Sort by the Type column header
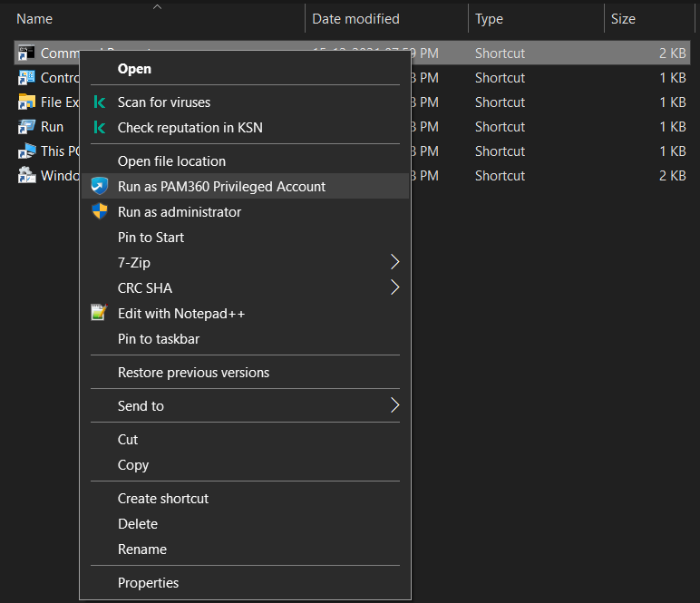This screenshot has width=700, height=603. point(490,19)
